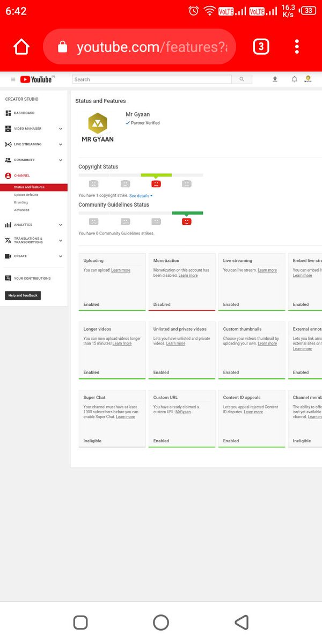The width and height of the screenshot is (322, 644).
Task: Open the account avatar menu
Action: click(308, 79)
